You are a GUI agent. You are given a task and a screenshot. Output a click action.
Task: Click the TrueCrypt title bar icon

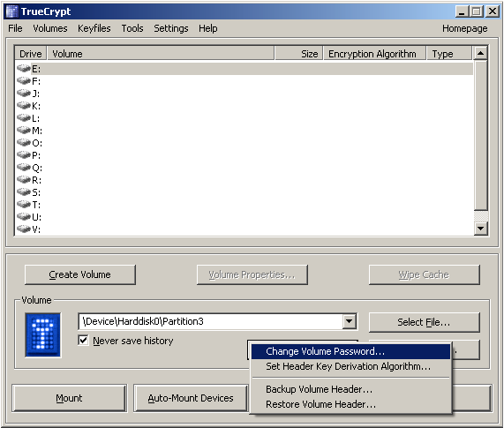tap(11, 11)
